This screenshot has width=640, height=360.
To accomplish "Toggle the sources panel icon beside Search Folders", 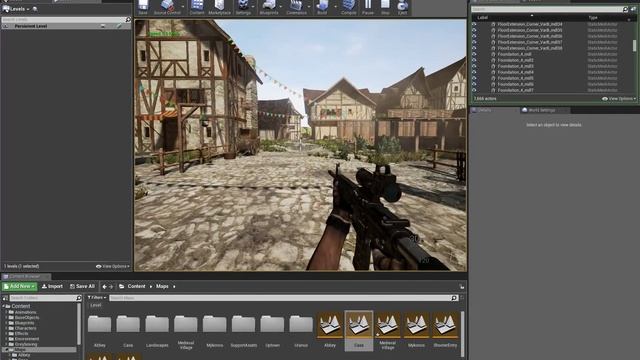I will pos(5,298).
